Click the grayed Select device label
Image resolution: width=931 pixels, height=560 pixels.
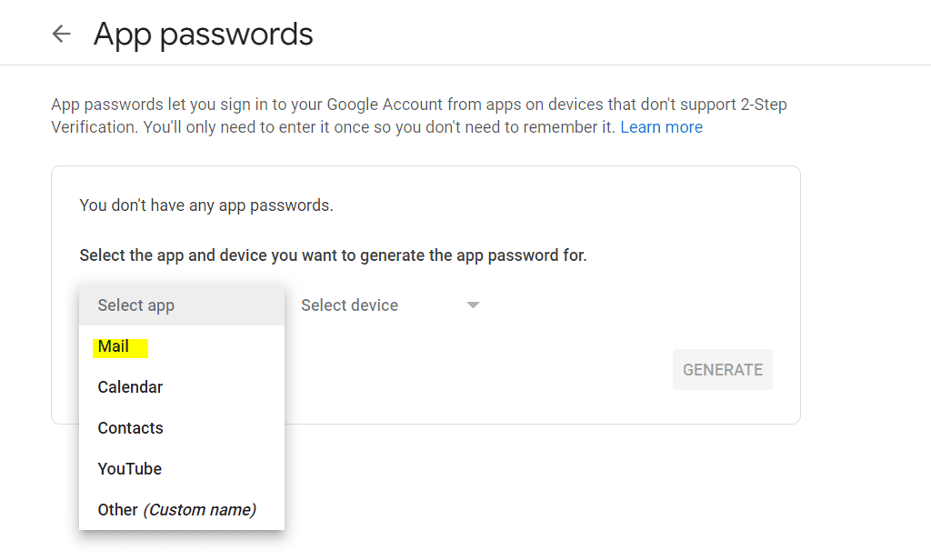pyautogui.click(x=349, y=305)
